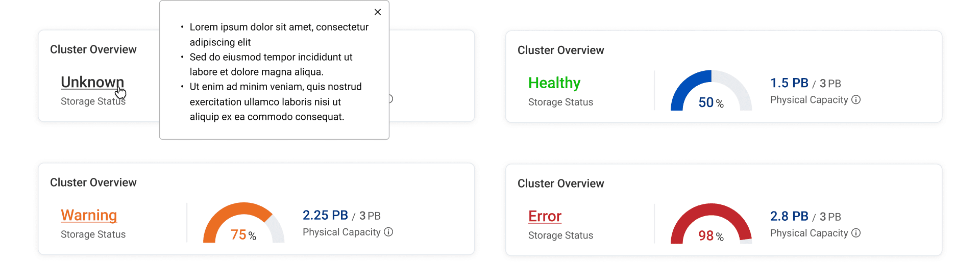This screenshot has height=263, width=980.
Task: Click the orange 75% capacity gauge
Action: pos(243,223)
